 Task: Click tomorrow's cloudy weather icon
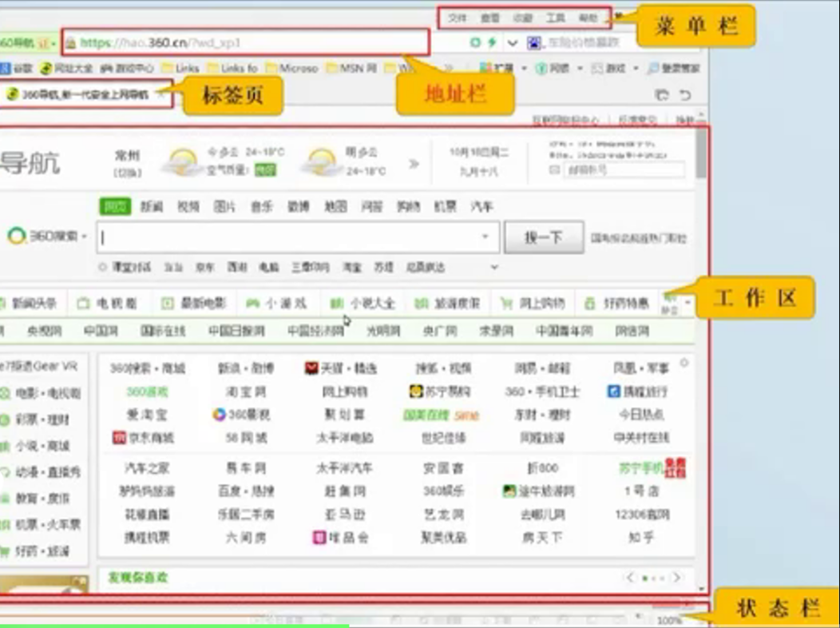click(320, 162)
